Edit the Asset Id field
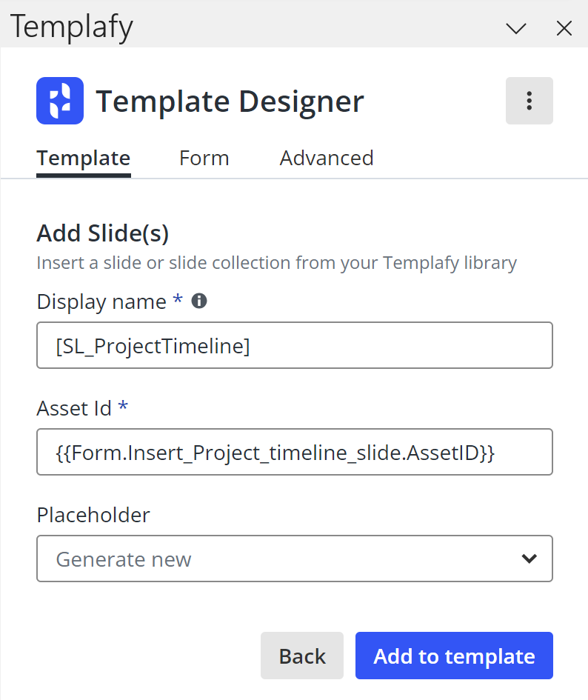 click(x=295, y=452)
